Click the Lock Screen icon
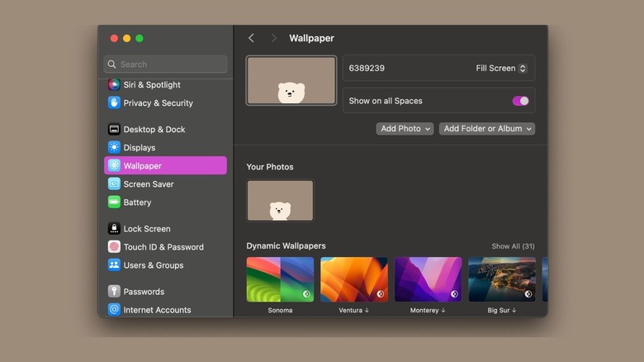The image size is (644, 362). [x=114, y=228]
